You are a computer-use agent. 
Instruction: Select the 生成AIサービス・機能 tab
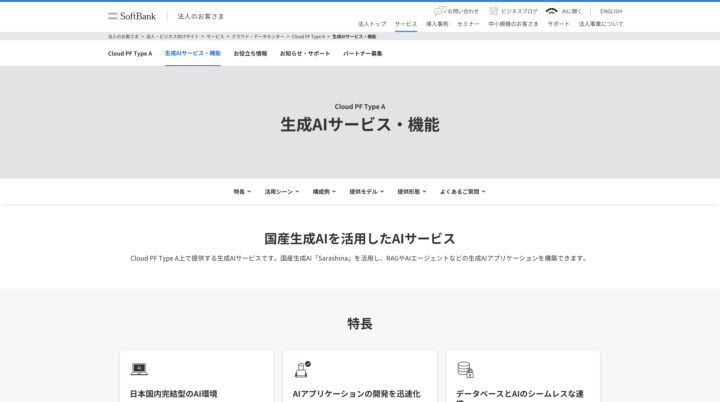point(193,53)
